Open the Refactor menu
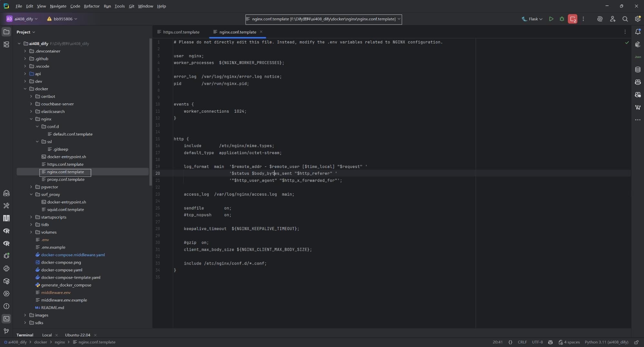This screenshot has width=644, height=347. [91, 6]
